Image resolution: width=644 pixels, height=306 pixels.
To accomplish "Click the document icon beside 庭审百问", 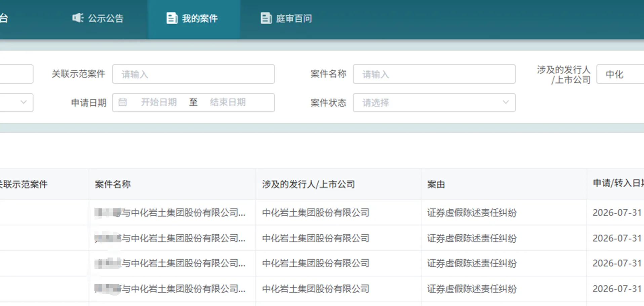I will click(266, 18).
